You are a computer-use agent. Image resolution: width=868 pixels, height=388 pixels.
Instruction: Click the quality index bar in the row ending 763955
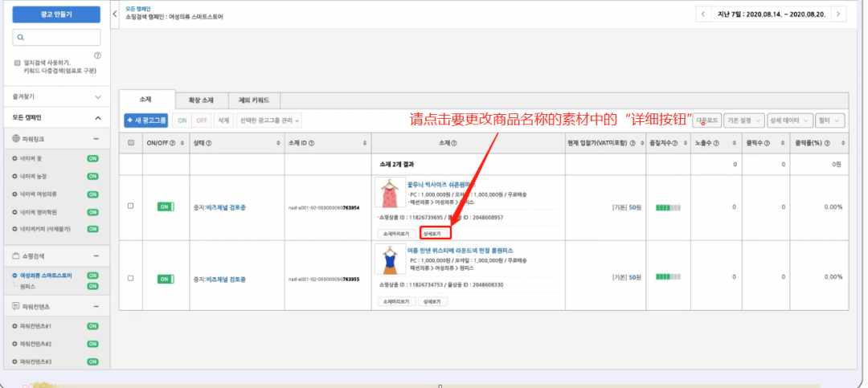(668, 277)
